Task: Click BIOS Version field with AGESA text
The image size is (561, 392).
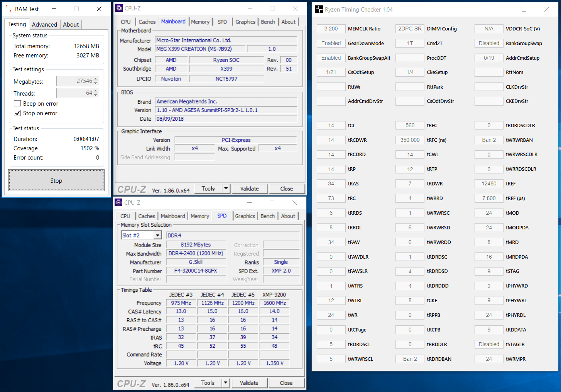Action: pos(226,110)
